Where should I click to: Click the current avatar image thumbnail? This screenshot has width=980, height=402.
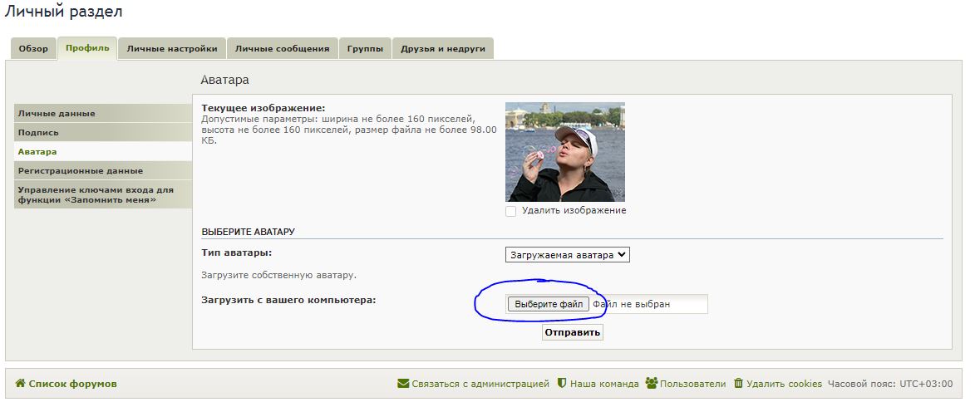pyautogui.click(x=565, y=152)
